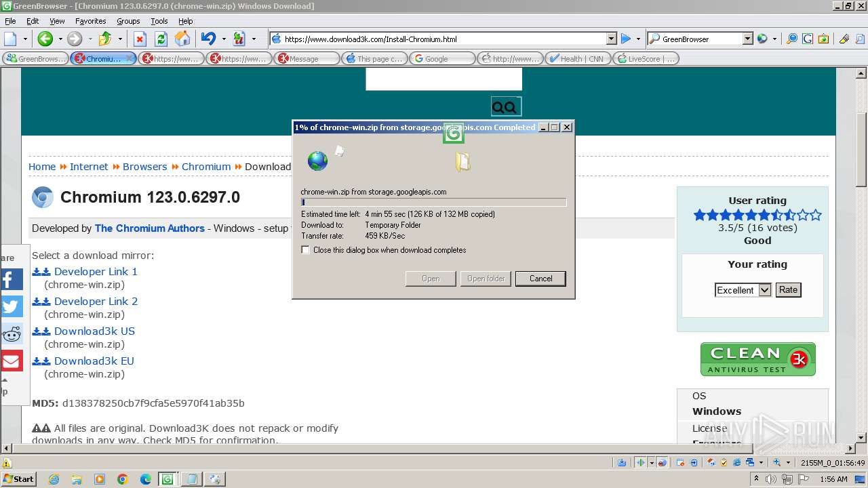The image size is (868, 488).
Task: Toggle the green-arrow status bar button
Action: click(641, 462)
